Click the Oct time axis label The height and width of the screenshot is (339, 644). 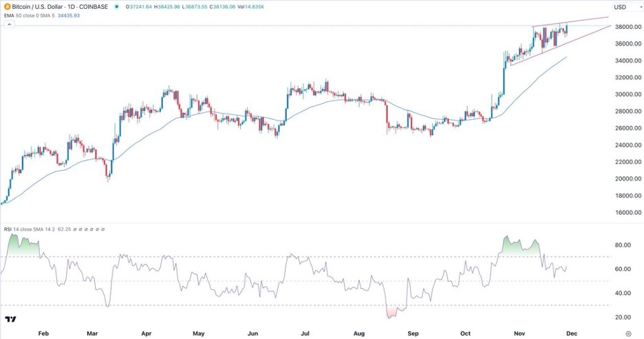click(465, 333)
